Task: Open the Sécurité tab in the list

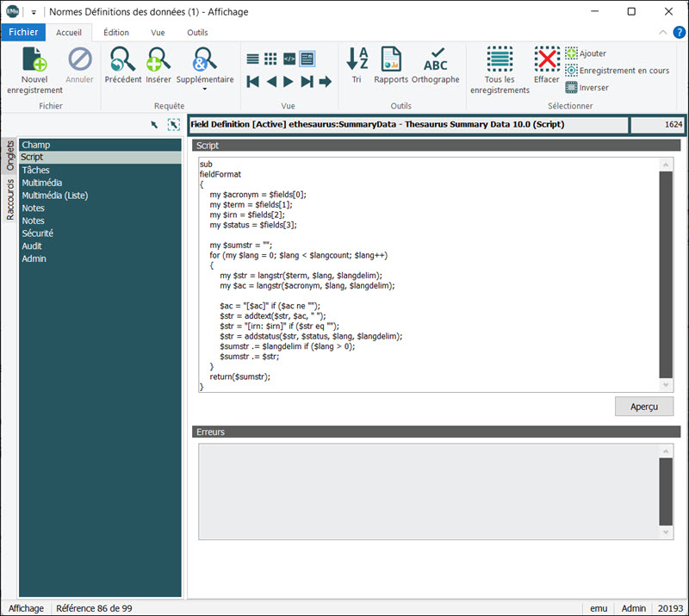Action: [x=100, y=233]
